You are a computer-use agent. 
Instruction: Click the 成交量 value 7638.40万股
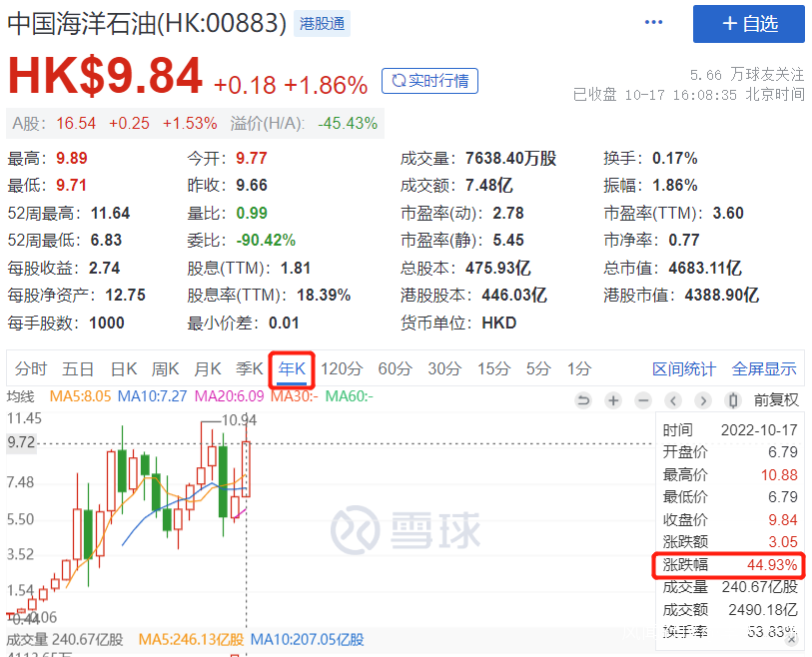pyautogui.click(x=510, y=158)
